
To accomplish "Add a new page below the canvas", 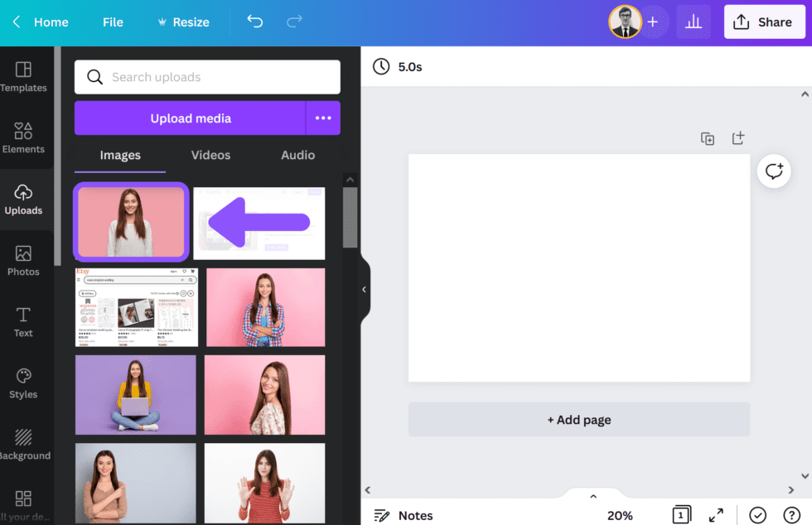I will click(578, 420).
